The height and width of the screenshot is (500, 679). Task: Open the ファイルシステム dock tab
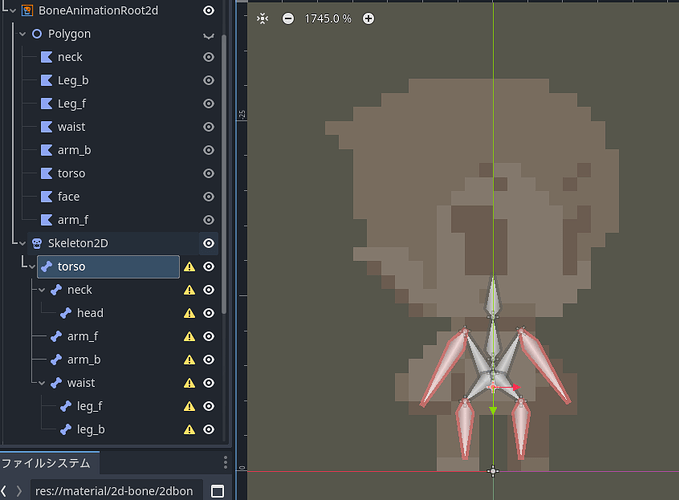(x=46, y=463)
